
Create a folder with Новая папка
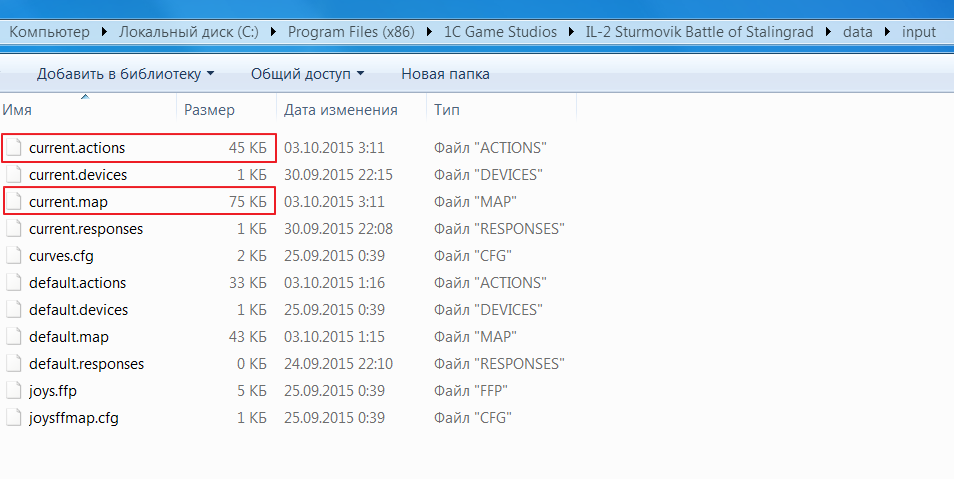click(x=445, y=74)
